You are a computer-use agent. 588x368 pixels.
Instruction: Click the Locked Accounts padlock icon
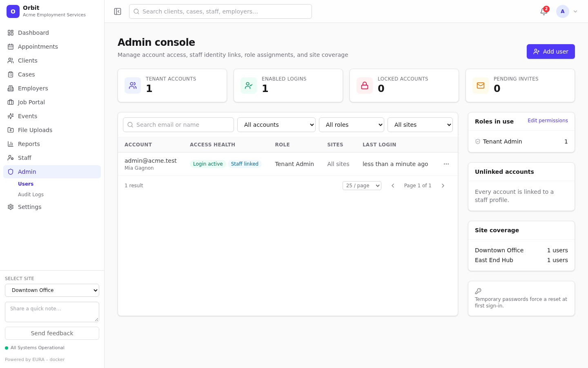click(x=365, y=85)
